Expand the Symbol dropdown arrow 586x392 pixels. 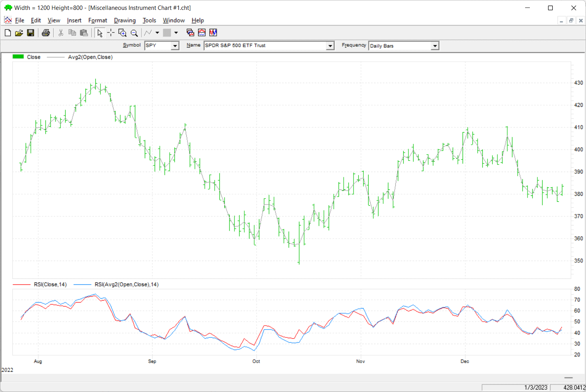click(175, 46)
